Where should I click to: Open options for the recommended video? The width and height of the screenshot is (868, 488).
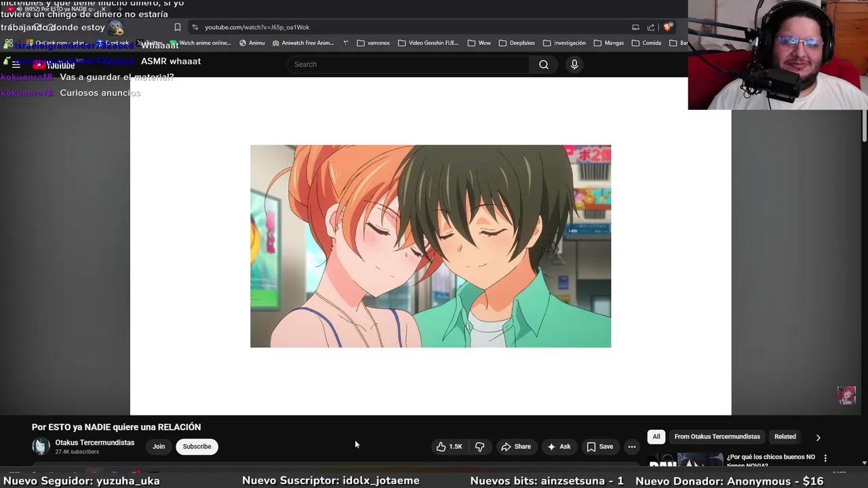pyautogui.click(x=825, y=458)
